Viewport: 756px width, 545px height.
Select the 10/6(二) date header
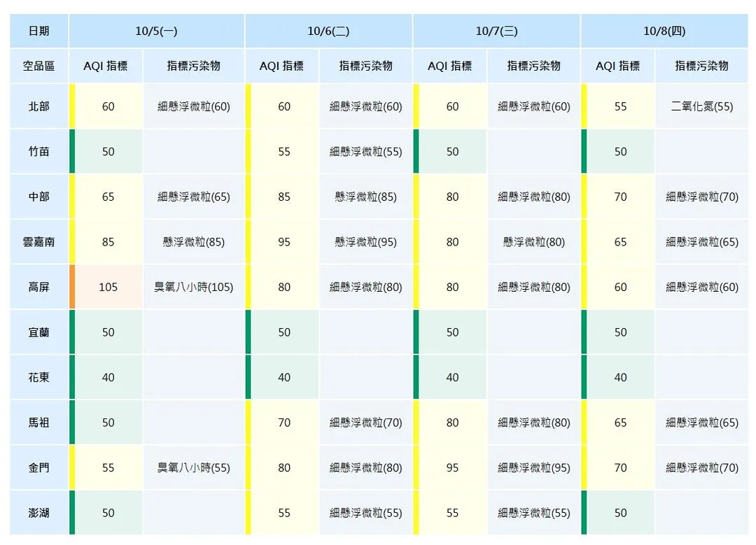(x=328, y=31)
